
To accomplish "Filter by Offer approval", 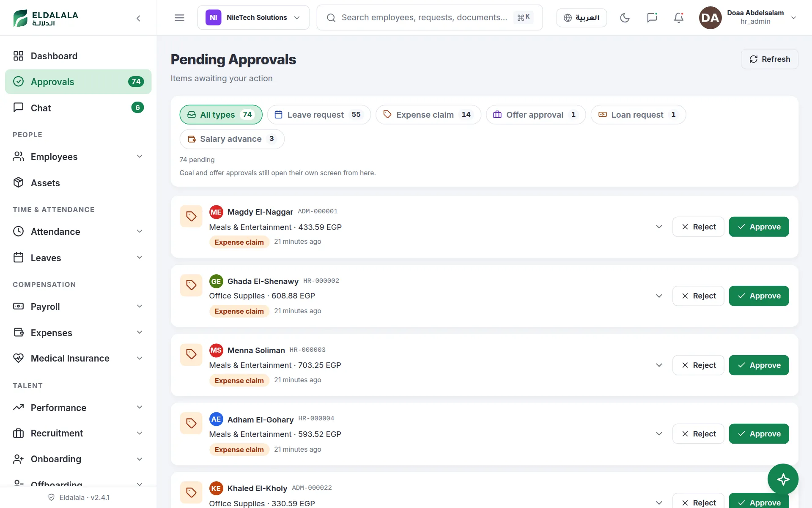I will pos(536,115).
